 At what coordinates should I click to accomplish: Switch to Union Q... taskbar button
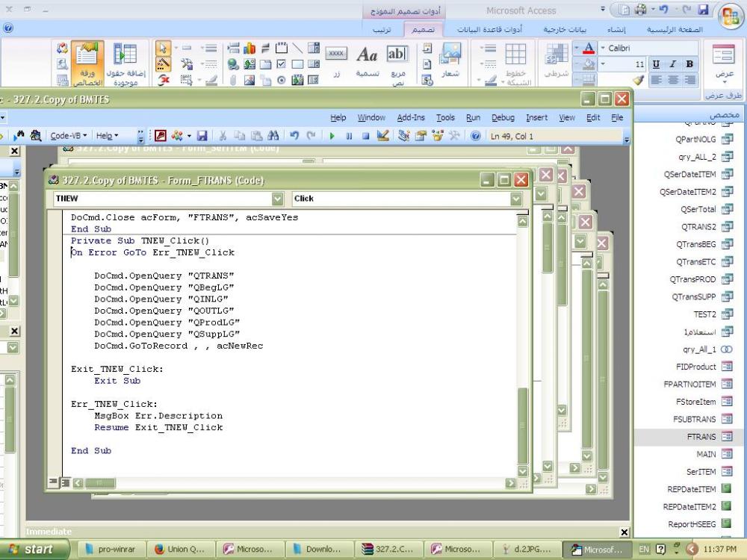coord(179,549)
